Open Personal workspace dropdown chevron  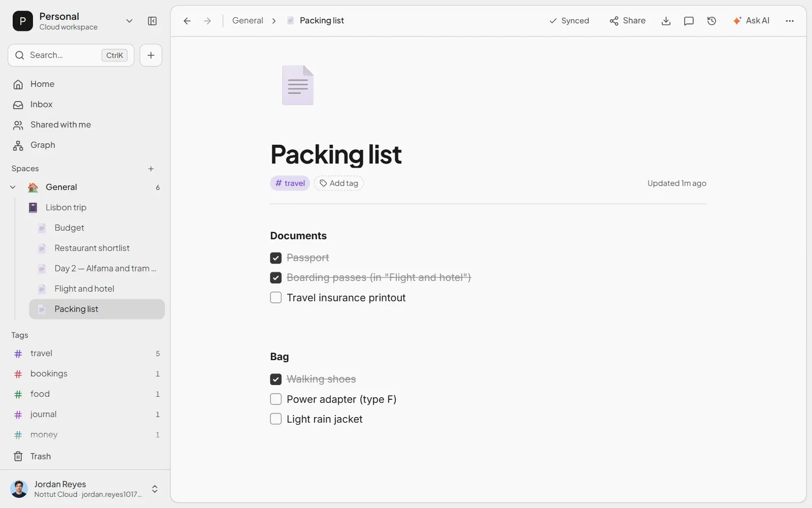tap(129, 21)
